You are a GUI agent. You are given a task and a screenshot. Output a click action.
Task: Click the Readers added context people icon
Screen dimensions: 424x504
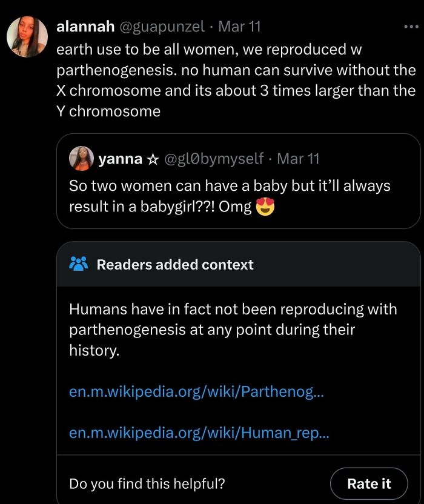click(79, 263)
